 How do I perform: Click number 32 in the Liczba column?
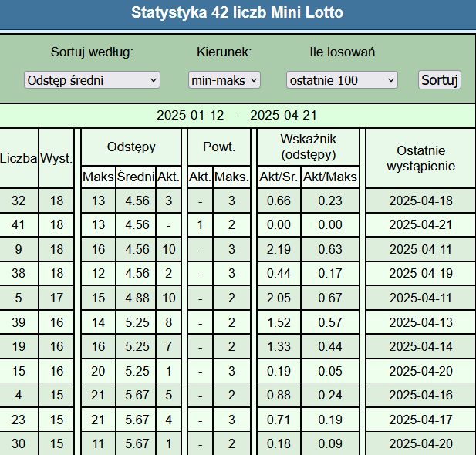pos(19,201)
